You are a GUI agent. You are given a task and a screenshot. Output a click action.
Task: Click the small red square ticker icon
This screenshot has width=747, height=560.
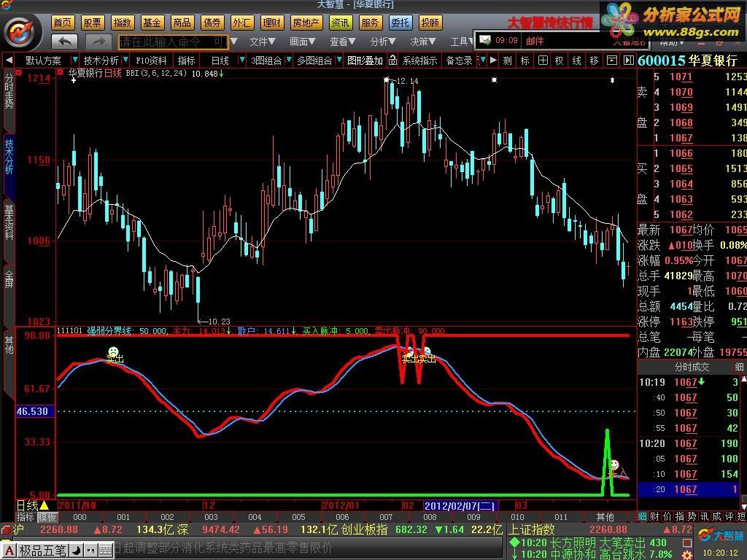tap(687, 542)
